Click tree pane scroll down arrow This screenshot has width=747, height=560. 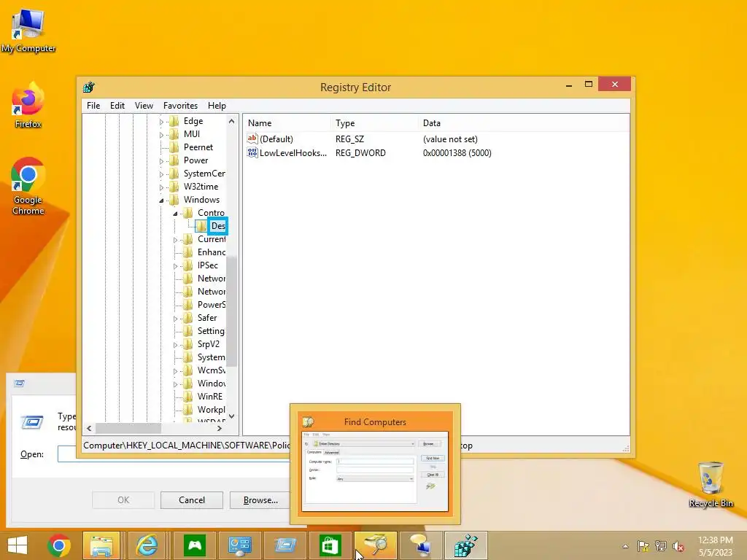click(x=231, y=416)
